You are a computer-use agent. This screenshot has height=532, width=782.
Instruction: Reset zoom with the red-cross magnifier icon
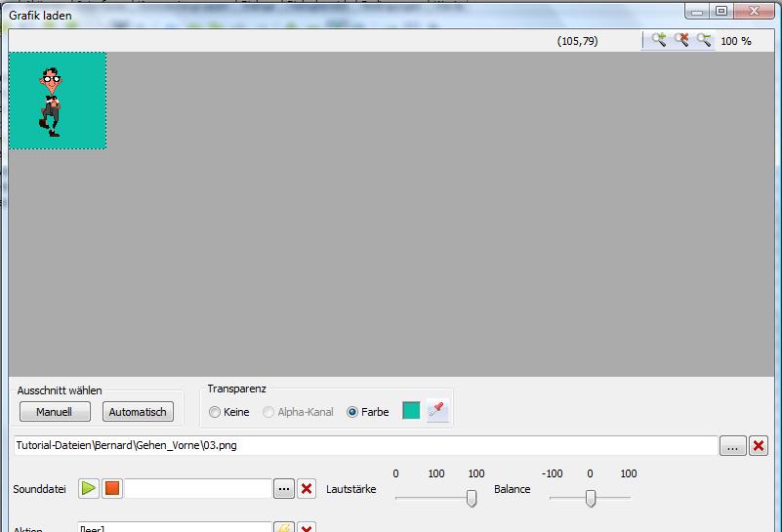681,40
